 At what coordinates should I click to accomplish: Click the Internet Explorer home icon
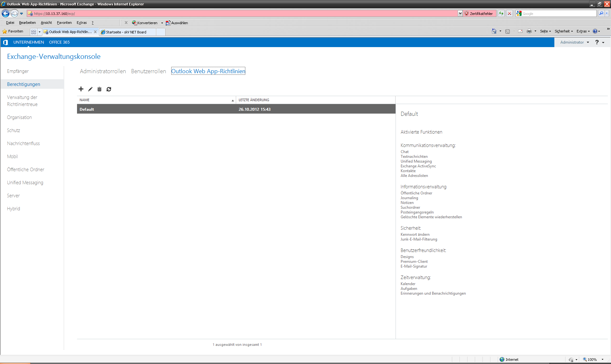coord(494,31)
